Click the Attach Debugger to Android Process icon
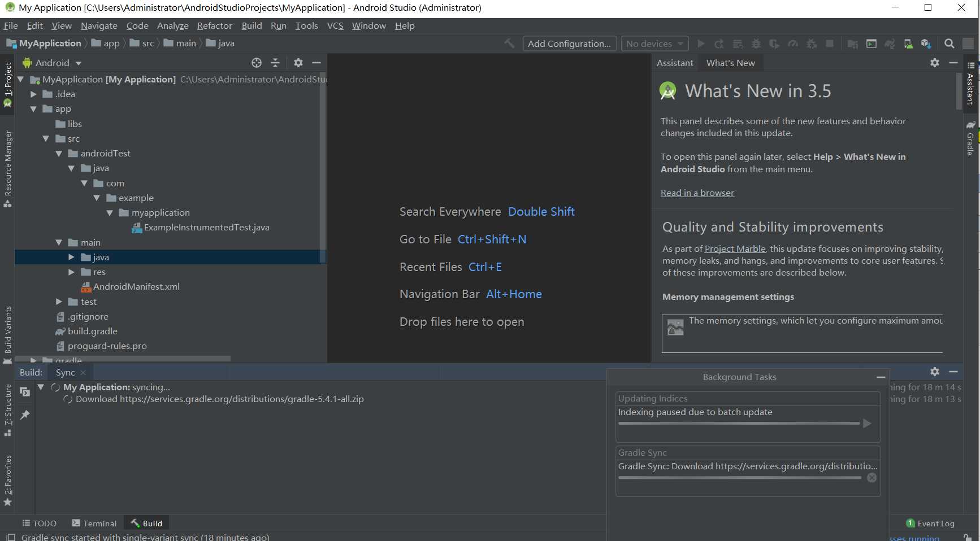 (812, 43)
